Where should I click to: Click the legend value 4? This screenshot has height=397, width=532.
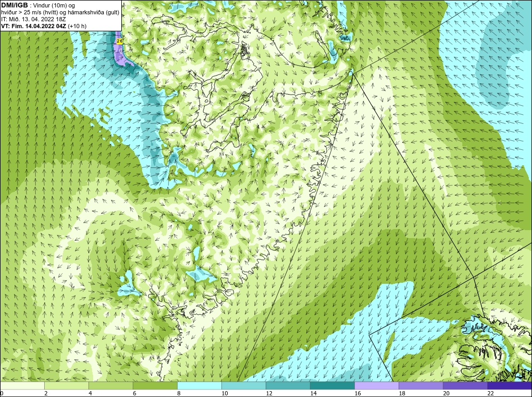[90, 393]
